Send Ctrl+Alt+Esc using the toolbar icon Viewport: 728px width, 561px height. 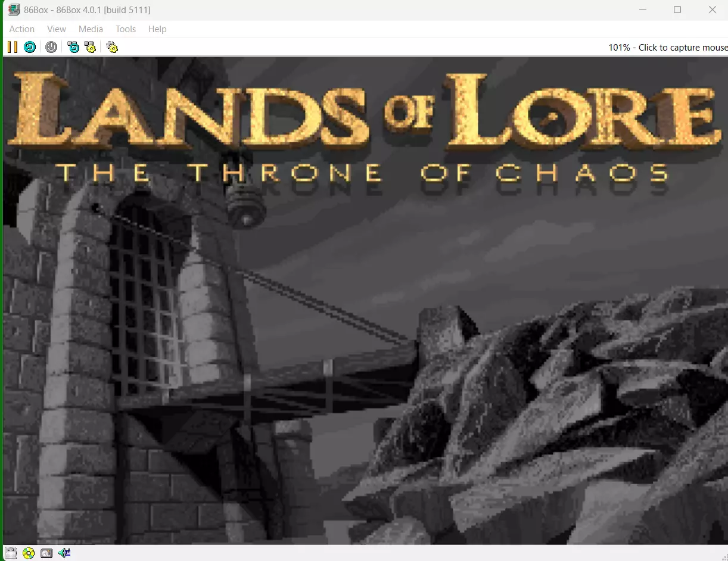tap(90, 47)
